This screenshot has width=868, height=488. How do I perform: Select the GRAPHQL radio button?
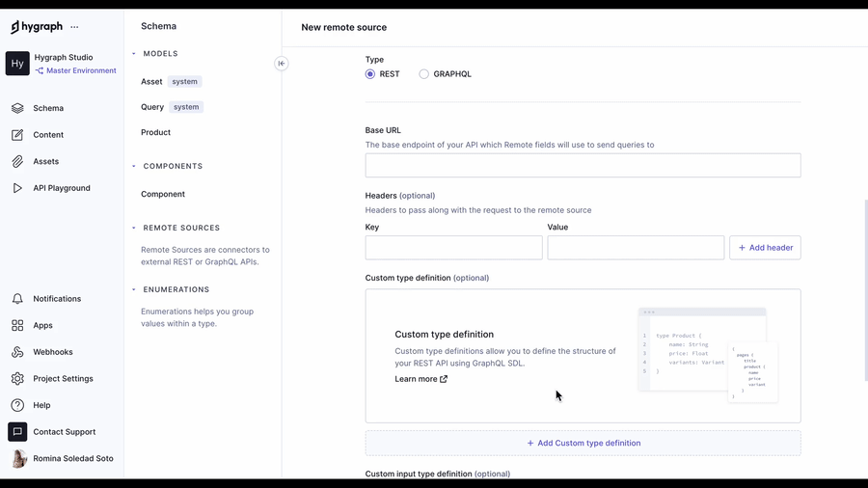pyautogui.click(x=424, y=74)
